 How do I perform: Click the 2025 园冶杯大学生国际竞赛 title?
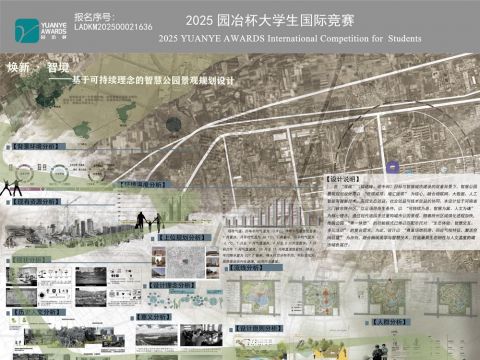coord(270,20)
